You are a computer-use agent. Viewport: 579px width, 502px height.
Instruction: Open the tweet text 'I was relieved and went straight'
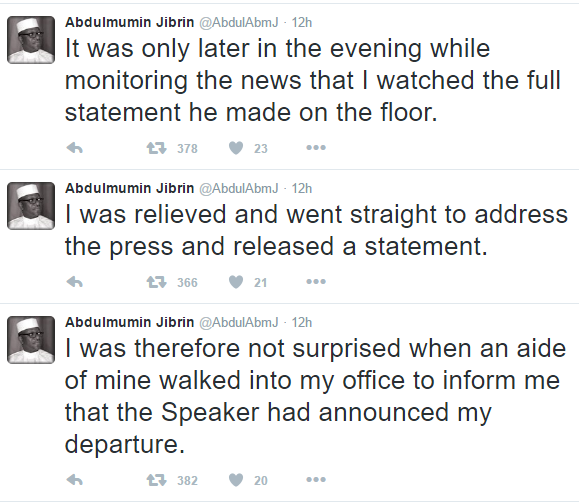316,230
